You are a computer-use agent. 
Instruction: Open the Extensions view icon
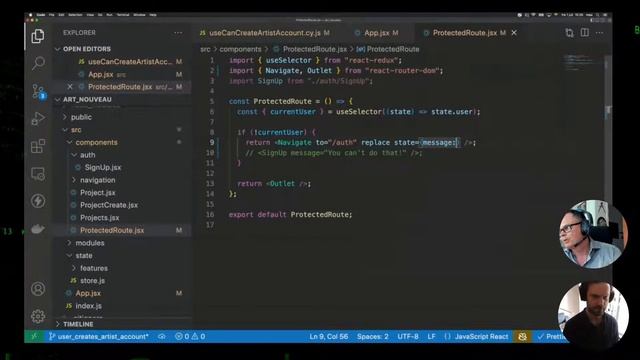(38, 146)
